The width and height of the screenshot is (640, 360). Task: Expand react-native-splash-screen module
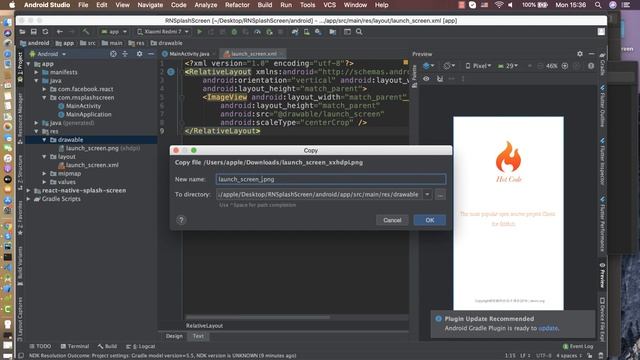[x=29, y=190]
